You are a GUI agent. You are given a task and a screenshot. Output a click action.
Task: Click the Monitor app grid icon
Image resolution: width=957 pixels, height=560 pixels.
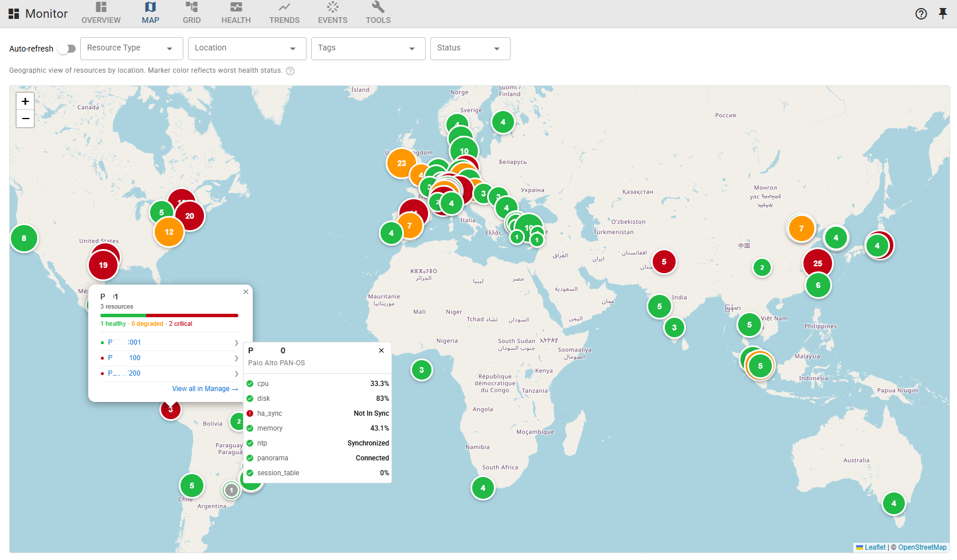pos(14,14)
